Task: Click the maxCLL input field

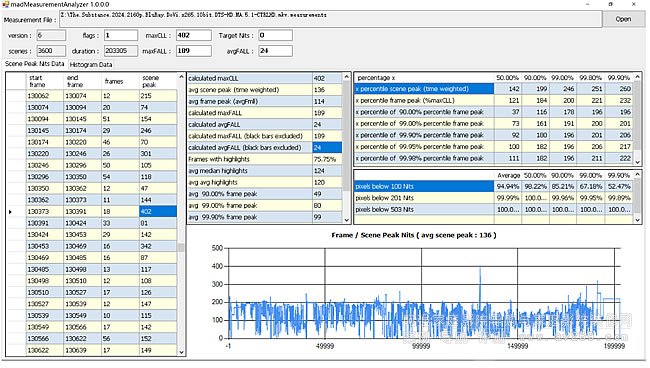Action: [x=194, y=35]
